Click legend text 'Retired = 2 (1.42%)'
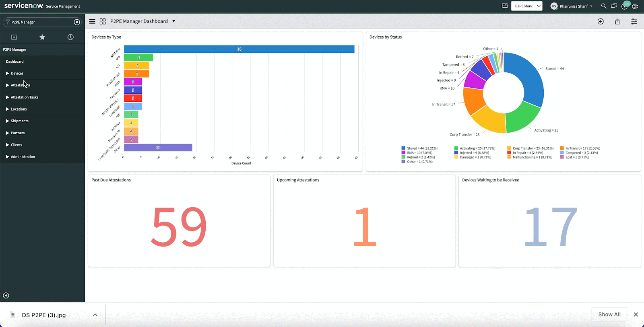The height and width of the screenshot is (327, 644). [x=421, y=157]
